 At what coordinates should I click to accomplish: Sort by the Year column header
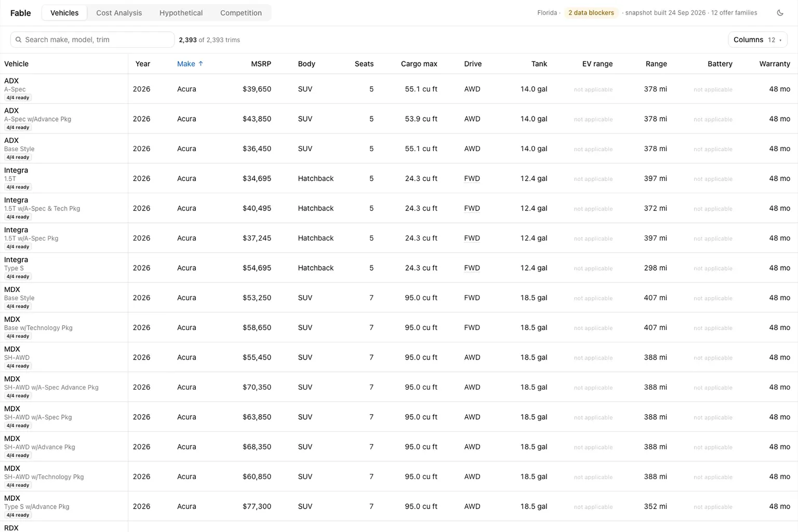[142, 63]
